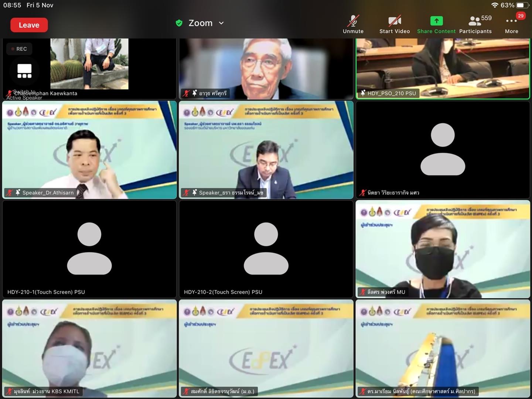Click the REC recording indicator

(19, 49)
